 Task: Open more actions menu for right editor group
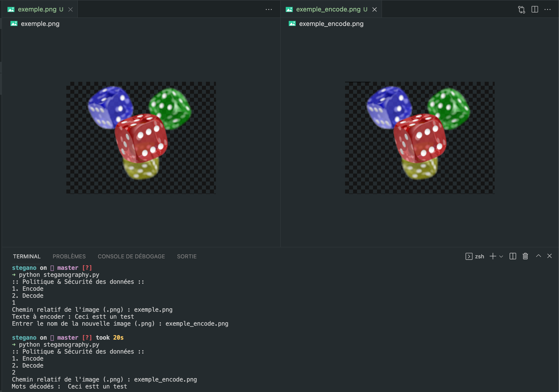click(x=548, y=9)
